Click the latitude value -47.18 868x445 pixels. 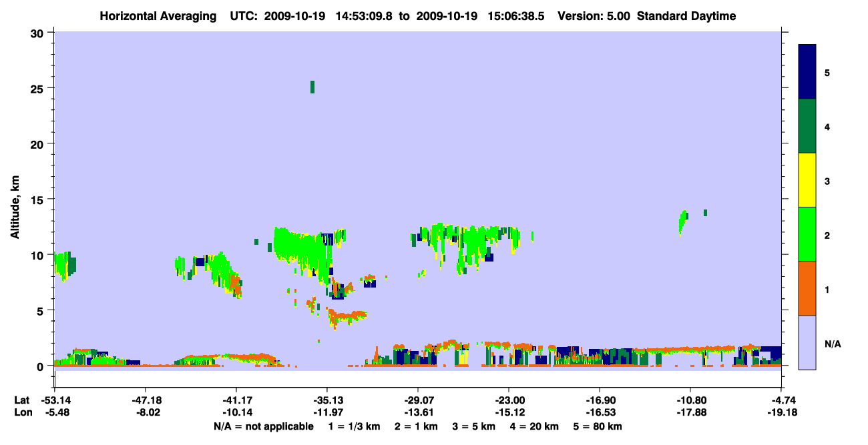(x=146, y=400)
